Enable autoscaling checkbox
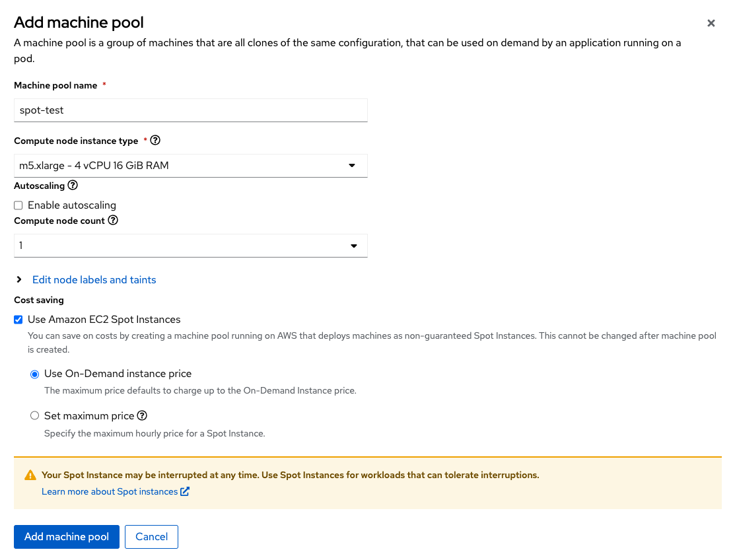Screen dimensions: 735x560 pyautogui.click(x=18, y=205)
